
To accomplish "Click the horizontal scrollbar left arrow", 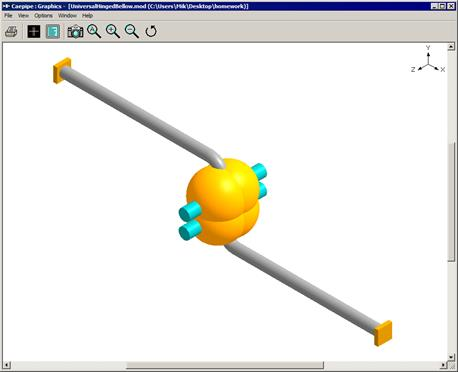I will point(7,365).
